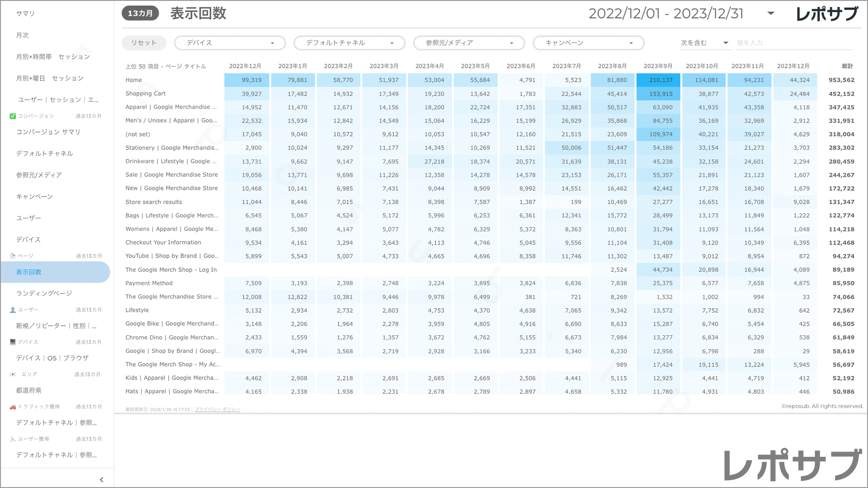
Task: Focus the 値を入力 search field
Action: coord(793,43)
